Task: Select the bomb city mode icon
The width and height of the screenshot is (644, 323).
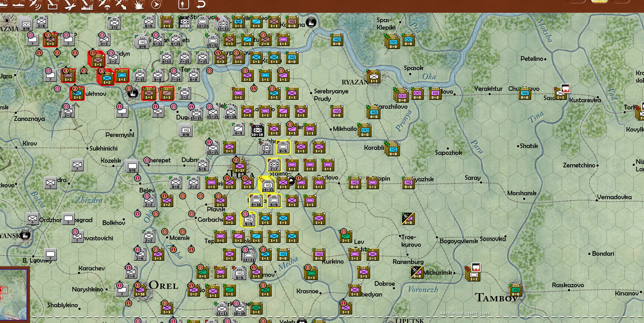Action: (x=87, y=5)
